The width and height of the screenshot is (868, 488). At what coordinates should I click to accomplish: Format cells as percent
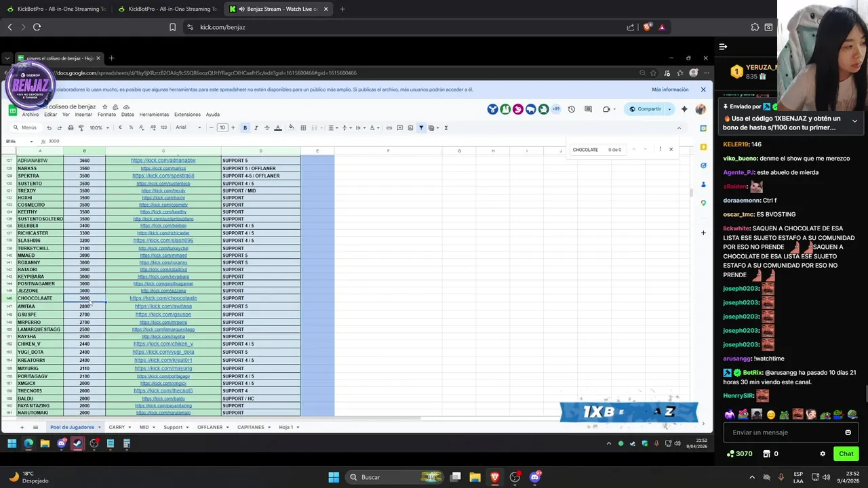point(130,127)
